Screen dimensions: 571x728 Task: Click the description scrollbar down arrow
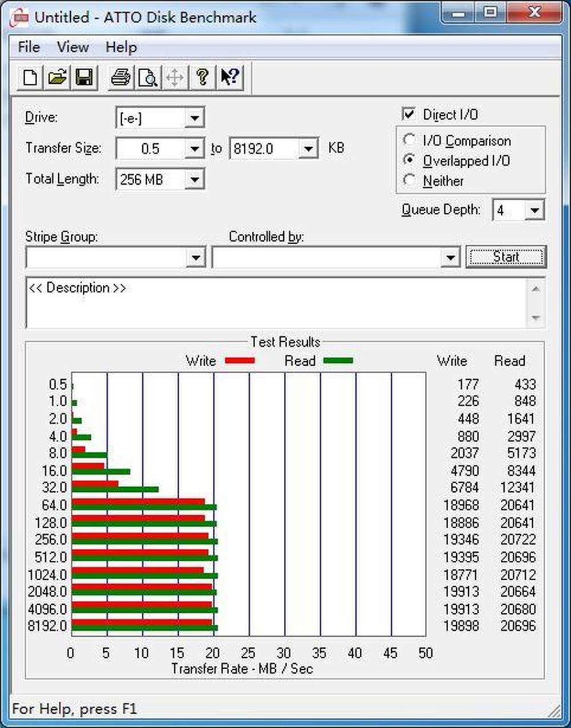[536, 318]
